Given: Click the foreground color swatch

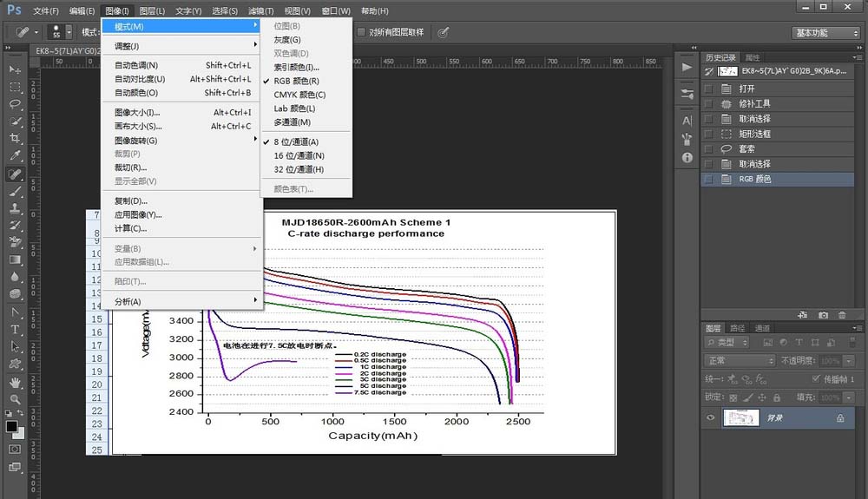Looking at the screenshot, I should click(11, 426).
